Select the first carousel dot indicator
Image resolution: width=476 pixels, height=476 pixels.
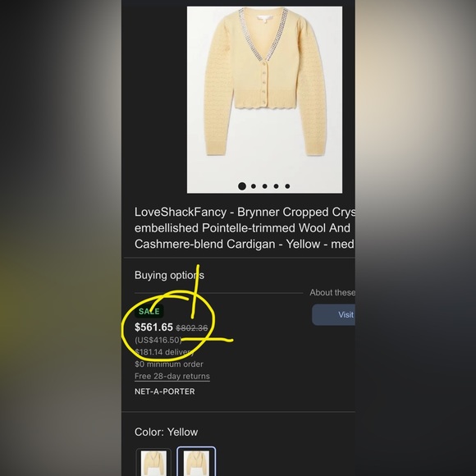click(242, 186)
